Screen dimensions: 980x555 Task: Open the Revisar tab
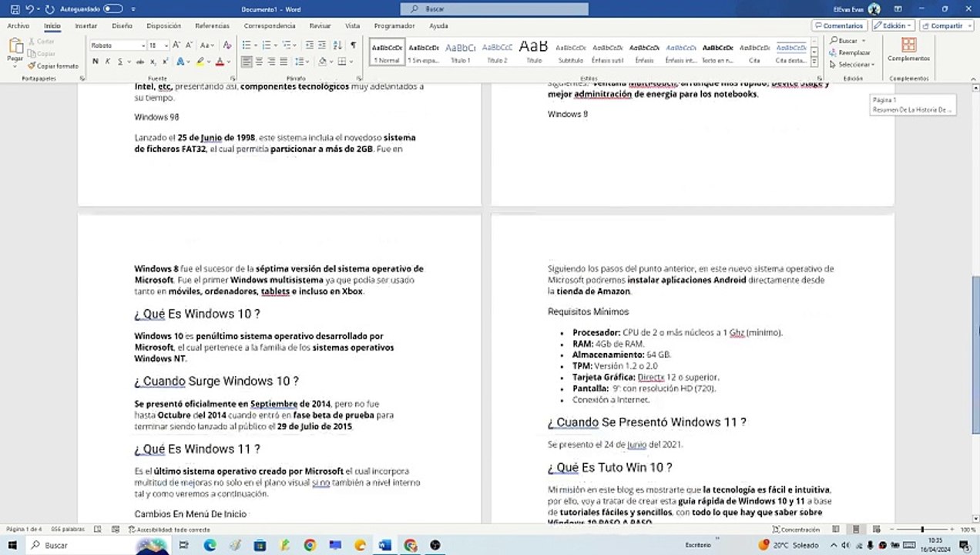(x=320, y=25)
